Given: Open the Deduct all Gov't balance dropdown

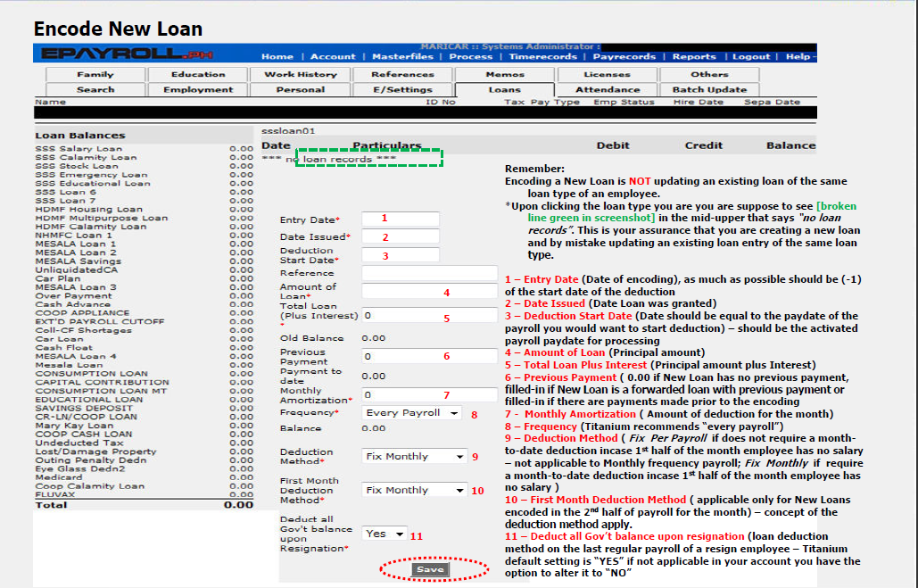Looking at the screenshot, I should [384, 534].
